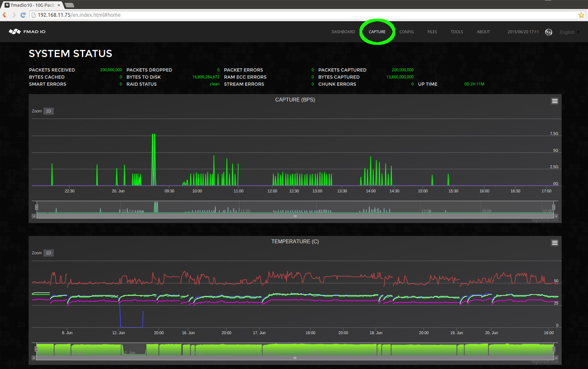Click the power icon in navbar
Viewport: 588px width, 369px height.
click(548, 32)
